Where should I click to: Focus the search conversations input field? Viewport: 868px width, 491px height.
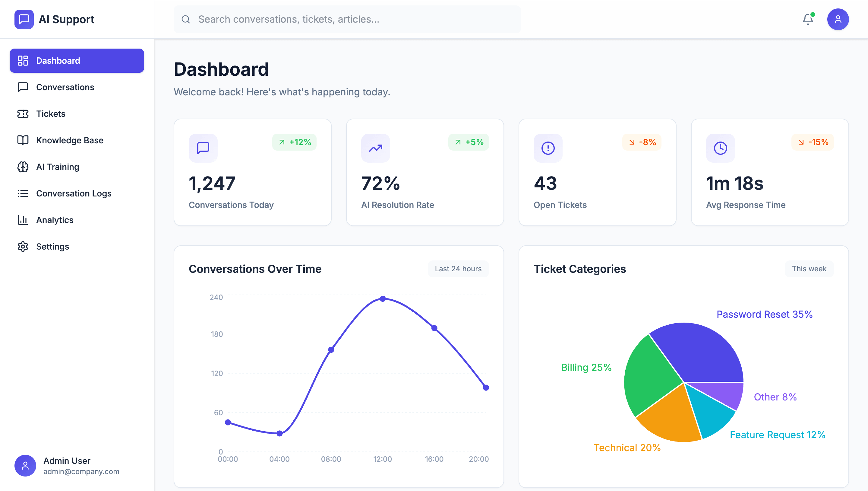[x=347, y=19]
